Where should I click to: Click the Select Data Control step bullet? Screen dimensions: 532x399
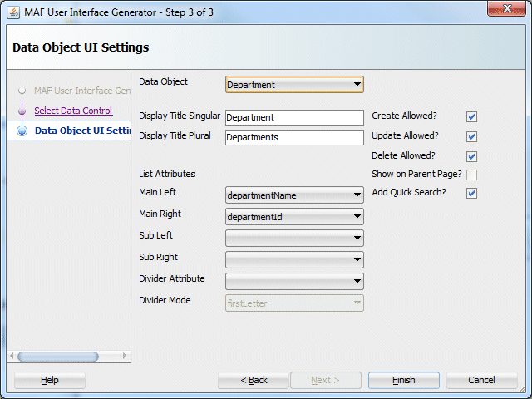click(22, 111)
